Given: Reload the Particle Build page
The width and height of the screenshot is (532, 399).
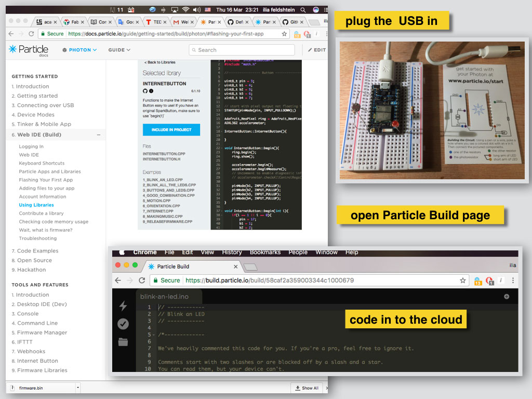Looking at the screenshot, I should tap(142, 280).
